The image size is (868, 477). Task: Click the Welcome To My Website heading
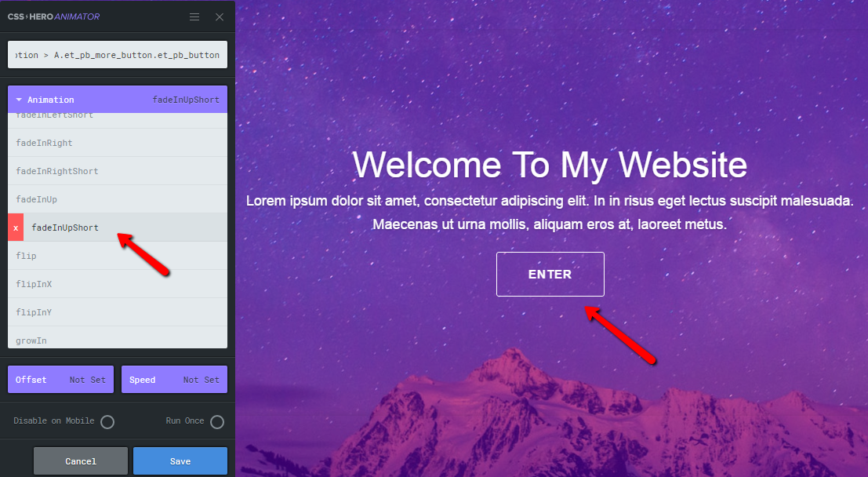click(x=550, y=165)
